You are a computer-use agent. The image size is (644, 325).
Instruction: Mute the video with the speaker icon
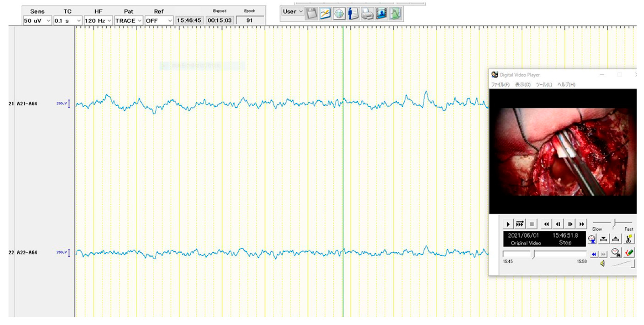(603, 263)
